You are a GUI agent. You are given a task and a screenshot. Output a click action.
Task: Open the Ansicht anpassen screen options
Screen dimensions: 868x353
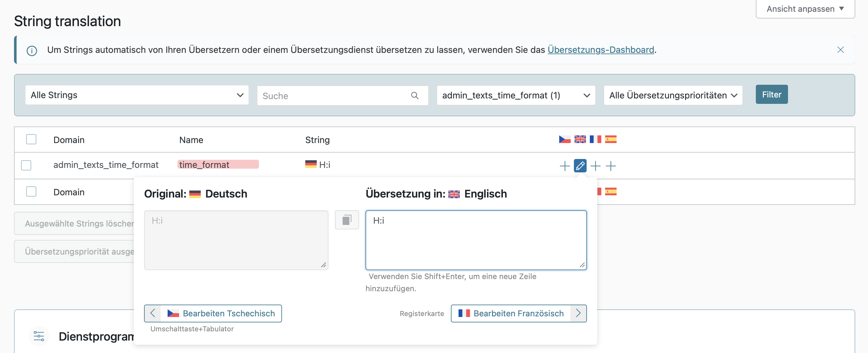[805, 9]
